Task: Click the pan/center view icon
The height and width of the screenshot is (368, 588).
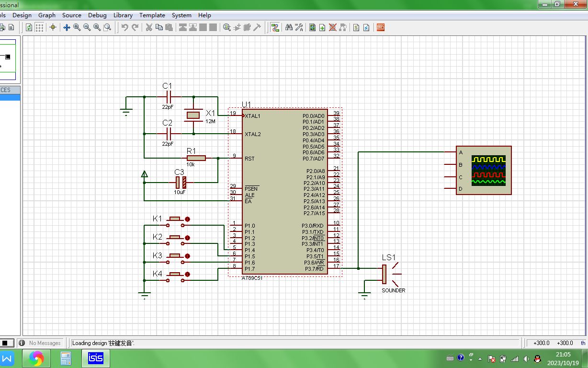Action: (67, 27)
